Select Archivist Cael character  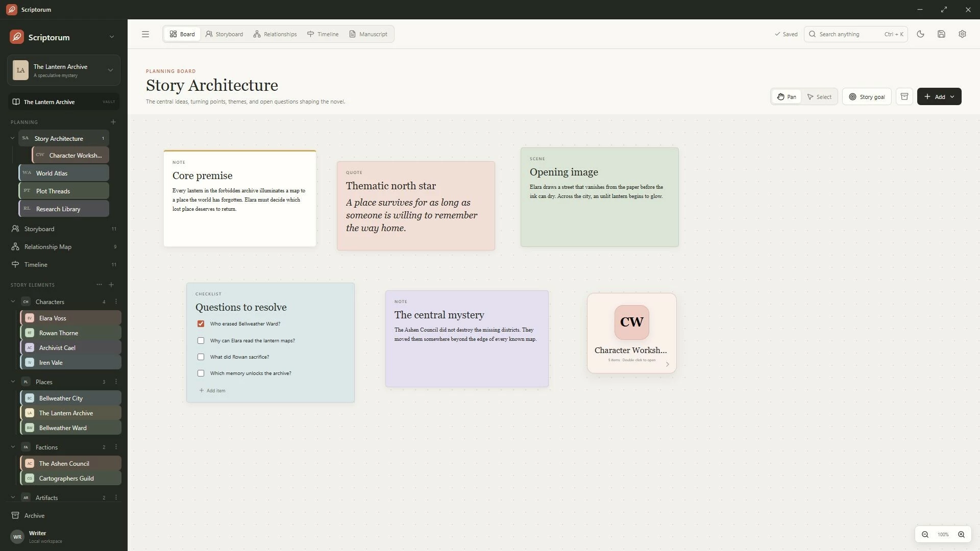point(71,347)
